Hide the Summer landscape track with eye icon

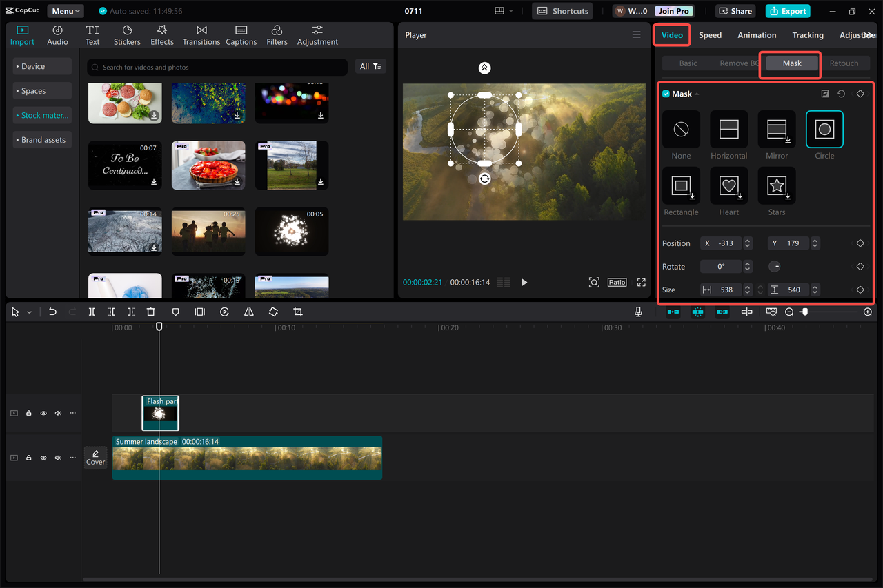[43, 458]
